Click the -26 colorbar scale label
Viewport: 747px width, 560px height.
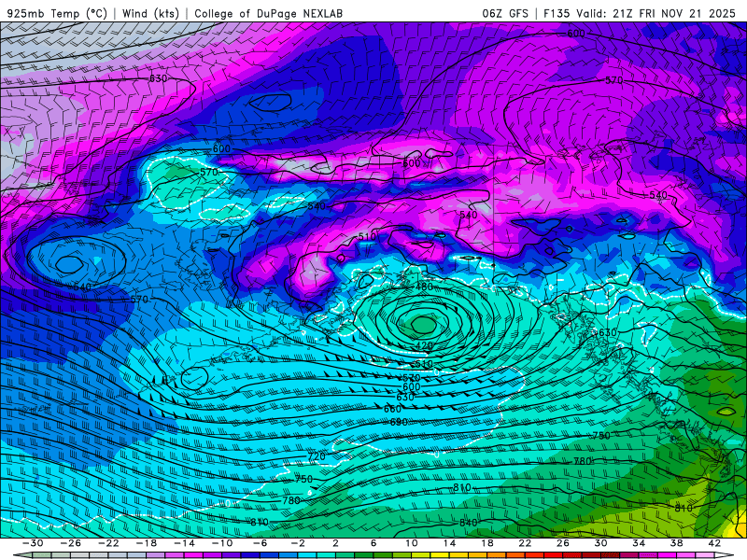coord(71,543)
